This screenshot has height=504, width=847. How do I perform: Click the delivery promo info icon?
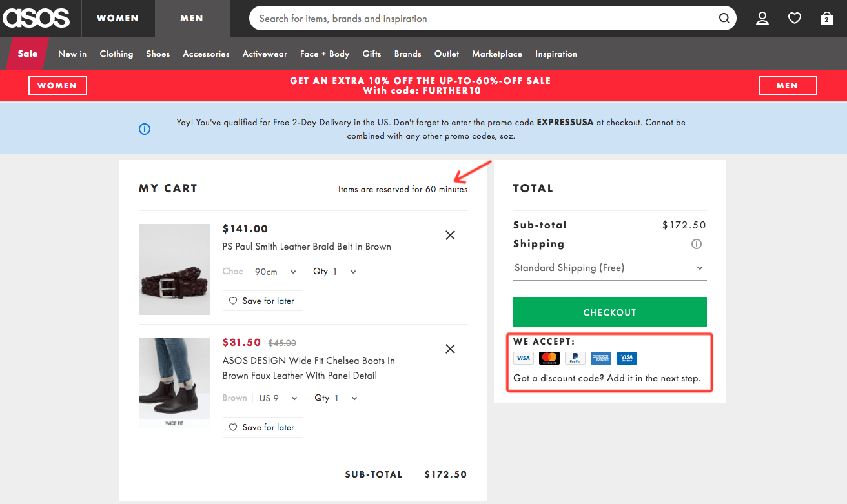tap(145, 129)
